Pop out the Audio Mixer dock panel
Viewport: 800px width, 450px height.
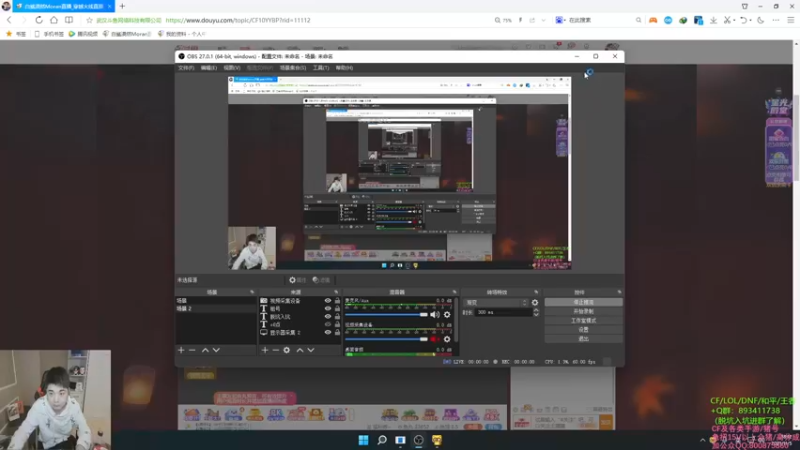click(x=454, y=292)
